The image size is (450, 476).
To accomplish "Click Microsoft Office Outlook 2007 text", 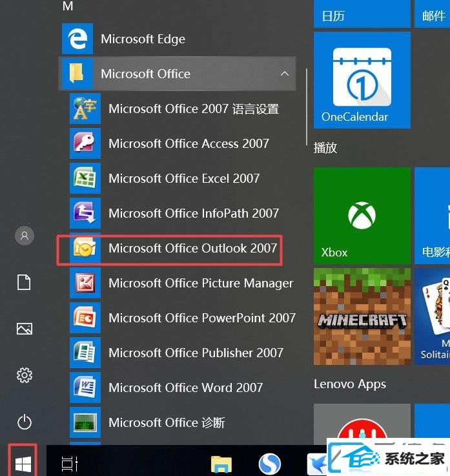I will click(192, 248).
